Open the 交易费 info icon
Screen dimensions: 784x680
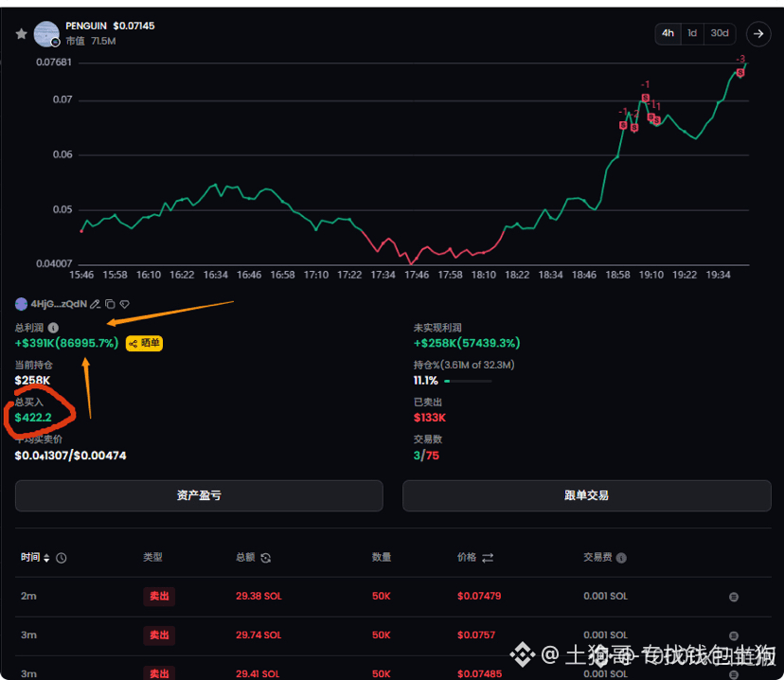(621, 558)
